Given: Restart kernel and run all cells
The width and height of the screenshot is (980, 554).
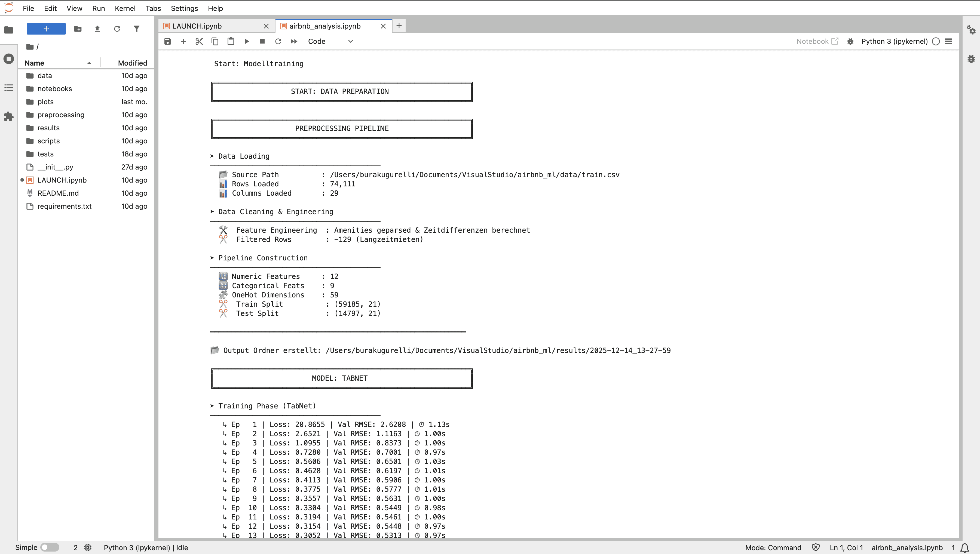Looking at the screenshot, I should 294,41.
